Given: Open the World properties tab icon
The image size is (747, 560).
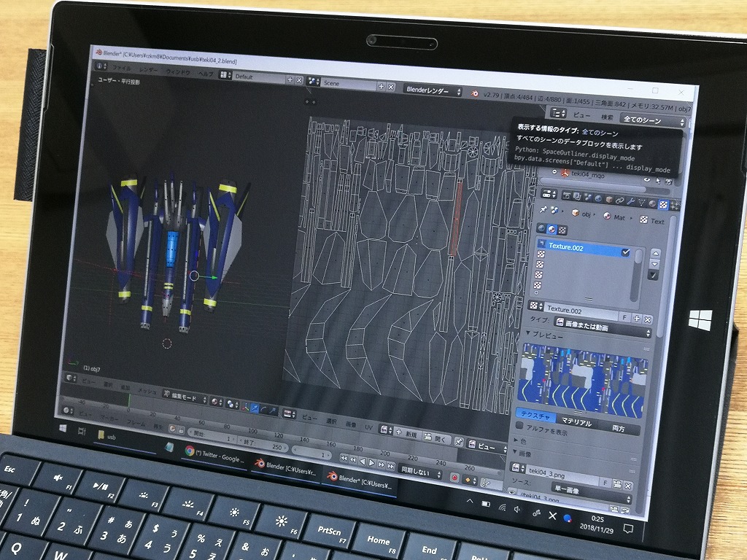Looking at the screenshot, I should point(598,198).
